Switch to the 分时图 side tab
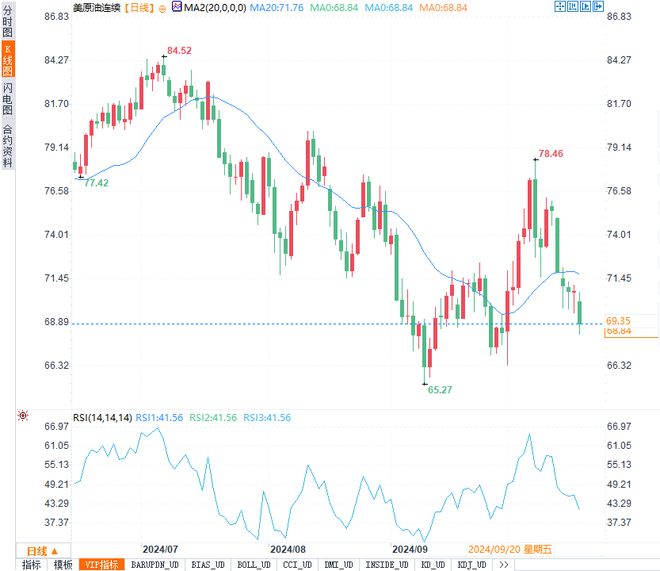This screenshot has width=660, height=571. [x=8, y=21]
